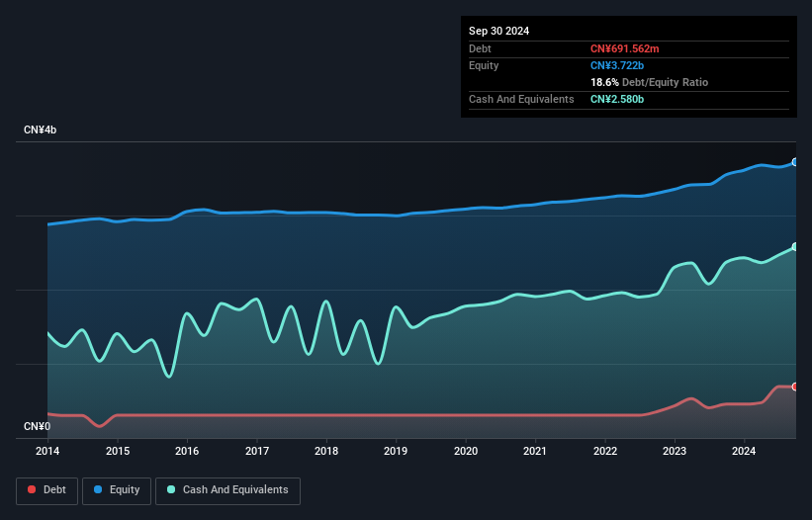Click the CN¥2.580b cash value
The width and height of the screenshot is (812, 520).
(x=617, y=99)
